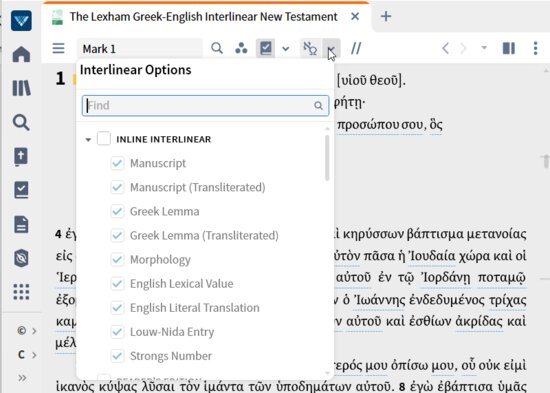Open the visual filters three-dots icon

coord(241,48)
